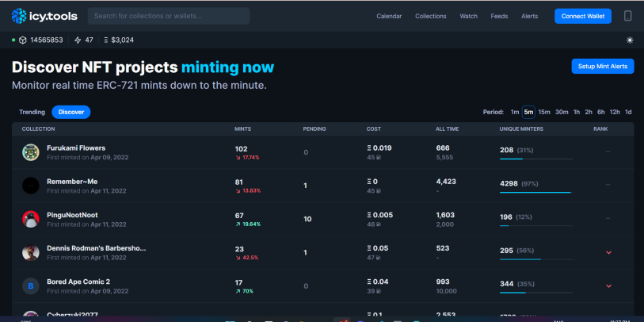Click the Dennis Rodman's Barbershop avatar
This screenshot has width=644, height=322.
(31, 252)
